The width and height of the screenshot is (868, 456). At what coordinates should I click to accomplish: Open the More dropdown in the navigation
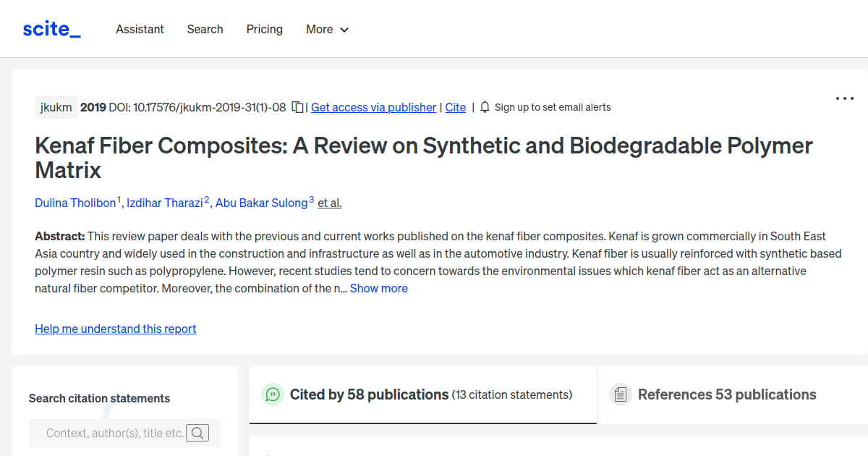click(327, 29)
